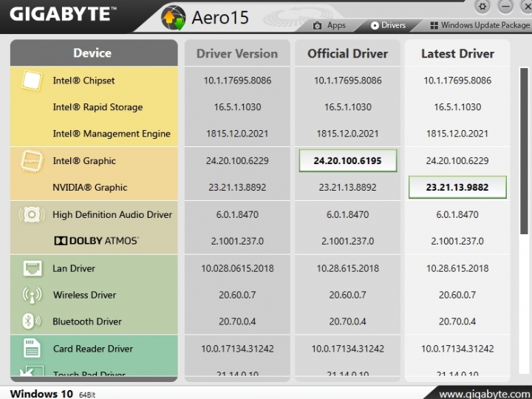Screen dimensions: 532x399
Task: Click the Apps tab bag icon
Action: (317, 25)
